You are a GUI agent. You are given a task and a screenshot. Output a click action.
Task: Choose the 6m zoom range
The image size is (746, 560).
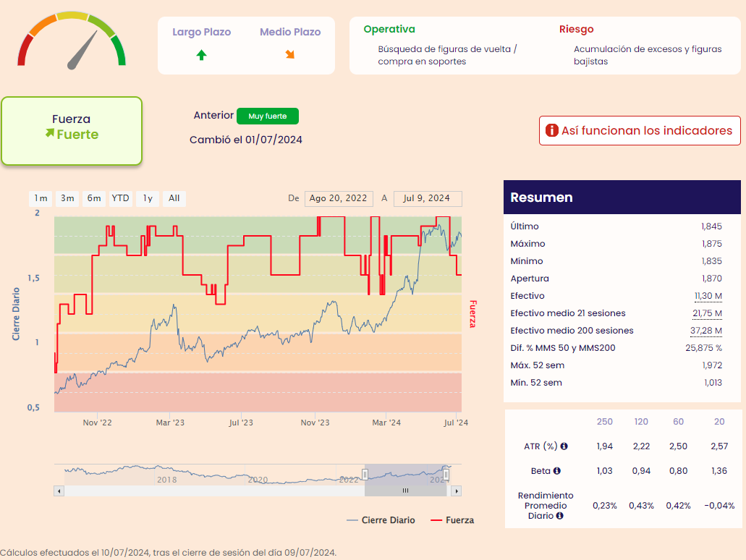[94, 198]
